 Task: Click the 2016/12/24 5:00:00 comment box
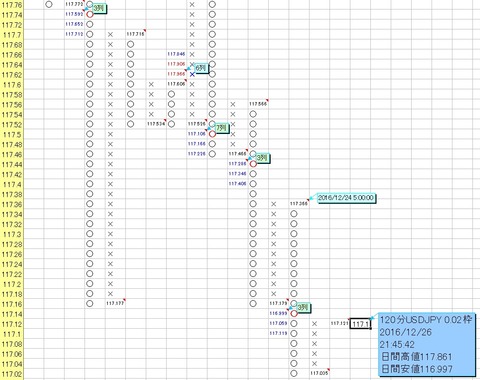tap(346, 198)
